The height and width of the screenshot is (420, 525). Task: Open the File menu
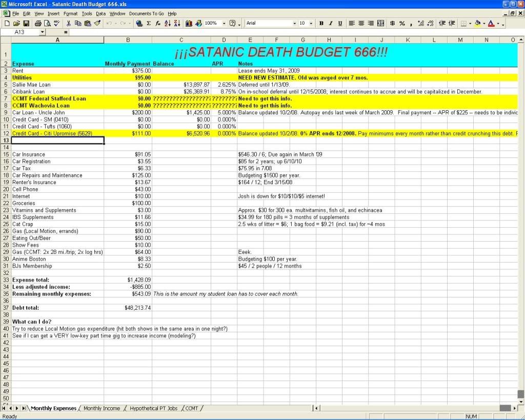16,14
